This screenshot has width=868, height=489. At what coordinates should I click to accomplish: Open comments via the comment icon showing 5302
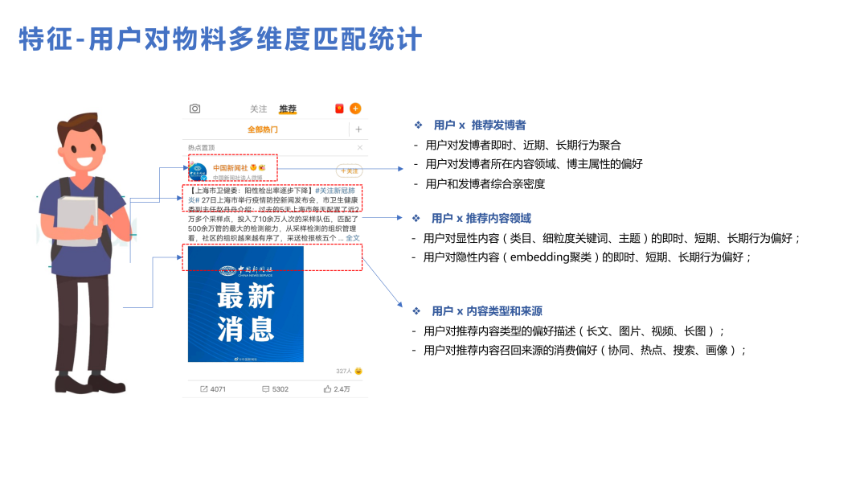click(x=265, y=388)
